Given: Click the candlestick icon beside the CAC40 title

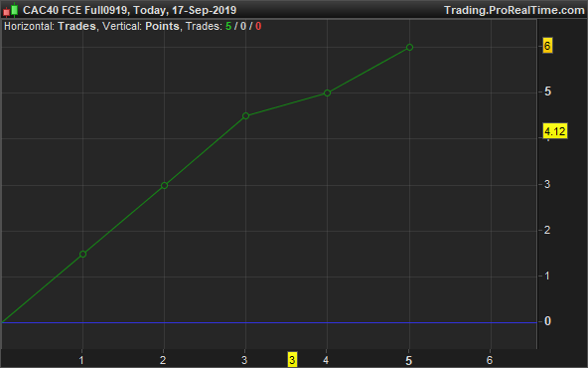Looking at the screenshot, I should [x=11, y=10].
